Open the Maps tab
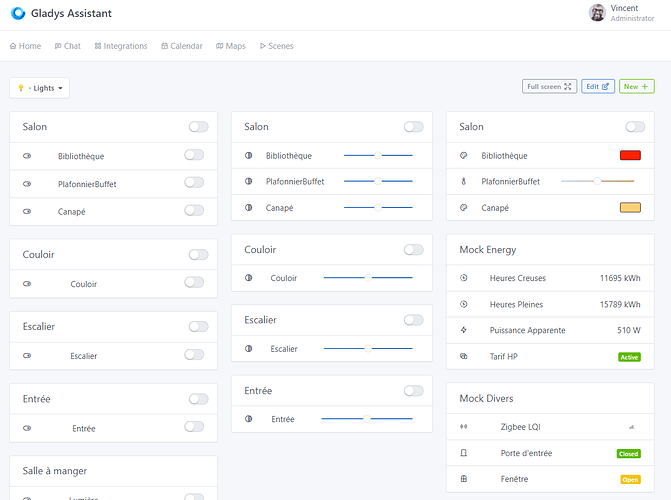 [x=231, y=46]
